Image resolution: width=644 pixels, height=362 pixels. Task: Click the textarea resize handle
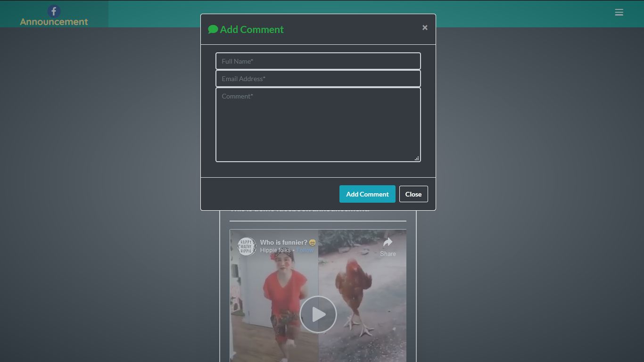(x=417, y=158)
